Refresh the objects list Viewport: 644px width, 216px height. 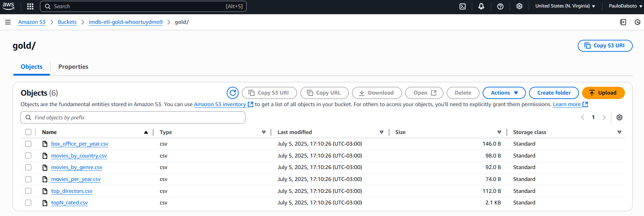tap(233, 93)
